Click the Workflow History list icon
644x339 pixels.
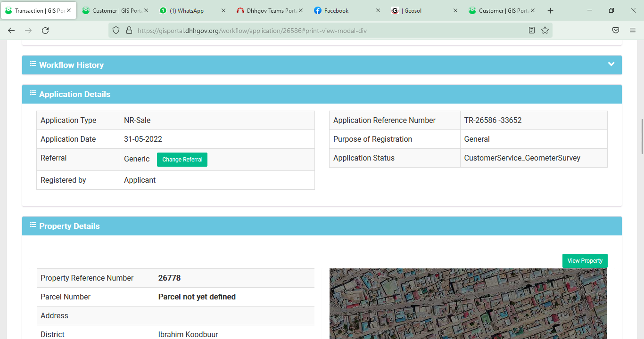[x=33, y=64]
